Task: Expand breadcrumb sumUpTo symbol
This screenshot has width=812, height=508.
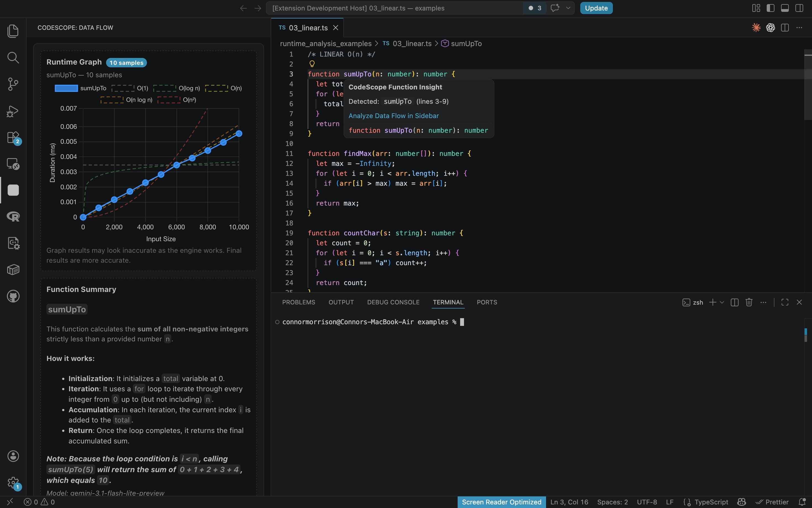Action: (x=461, y=44)
